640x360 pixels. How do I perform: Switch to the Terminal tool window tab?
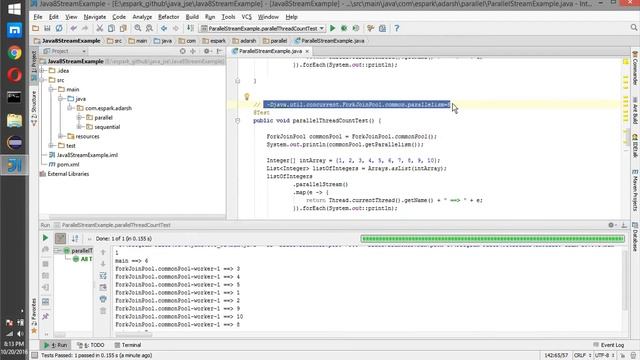point(127,345)
